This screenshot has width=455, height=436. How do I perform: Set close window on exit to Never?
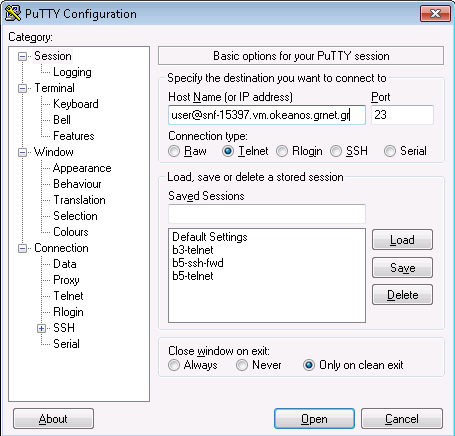coord(259,365)
